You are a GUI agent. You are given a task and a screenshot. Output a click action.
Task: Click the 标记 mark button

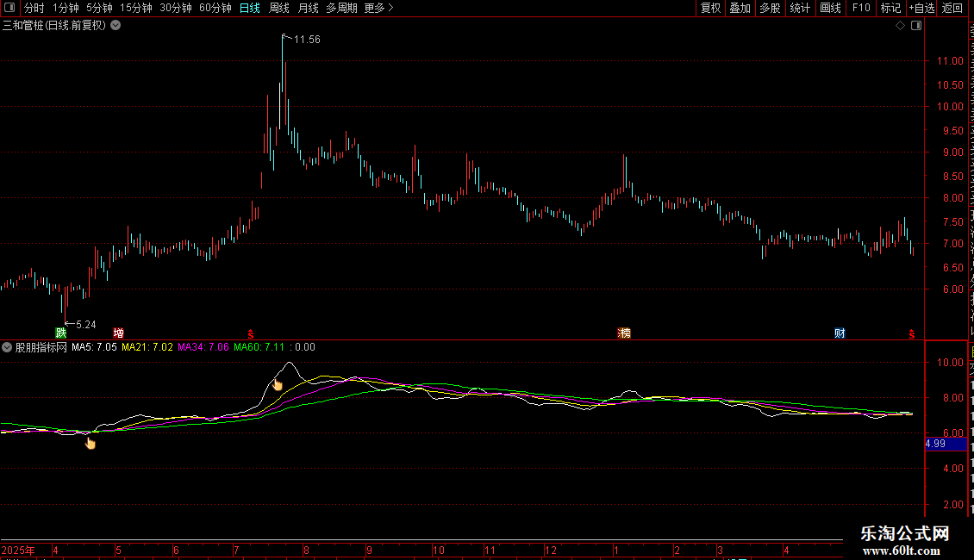pos(890,8)
